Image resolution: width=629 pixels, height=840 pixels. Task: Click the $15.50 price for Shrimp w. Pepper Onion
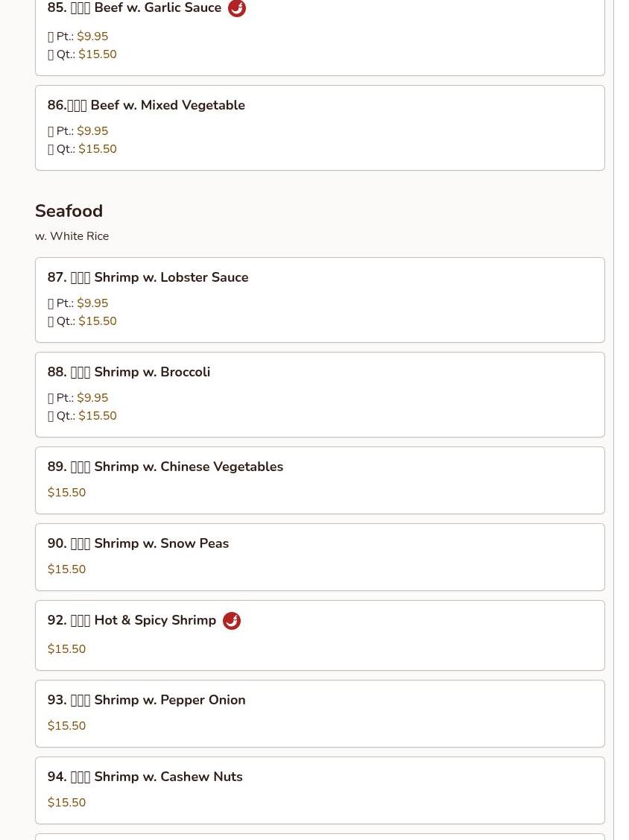[x=67, y=726]
